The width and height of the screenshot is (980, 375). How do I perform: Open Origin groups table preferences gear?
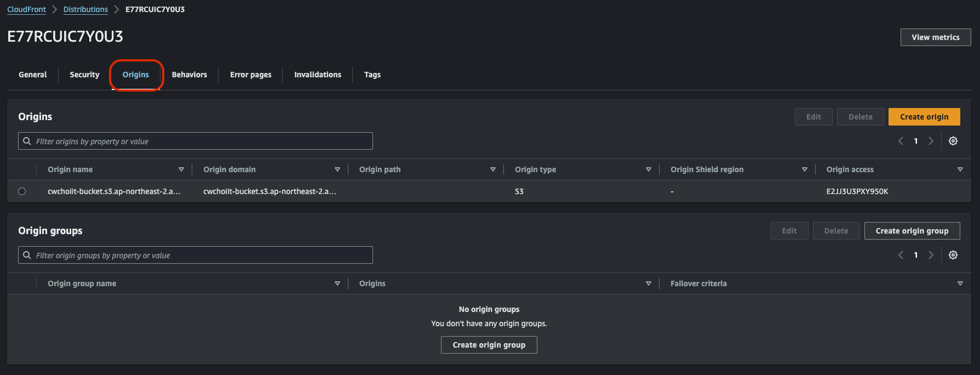953,255
